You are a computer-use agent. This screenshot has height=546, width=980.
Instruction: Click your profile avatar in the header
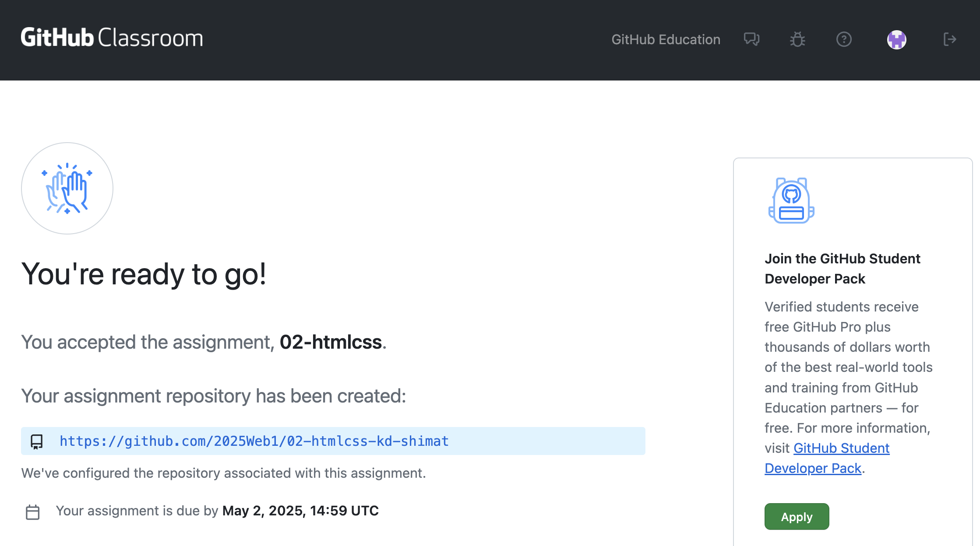pos(897,39)
